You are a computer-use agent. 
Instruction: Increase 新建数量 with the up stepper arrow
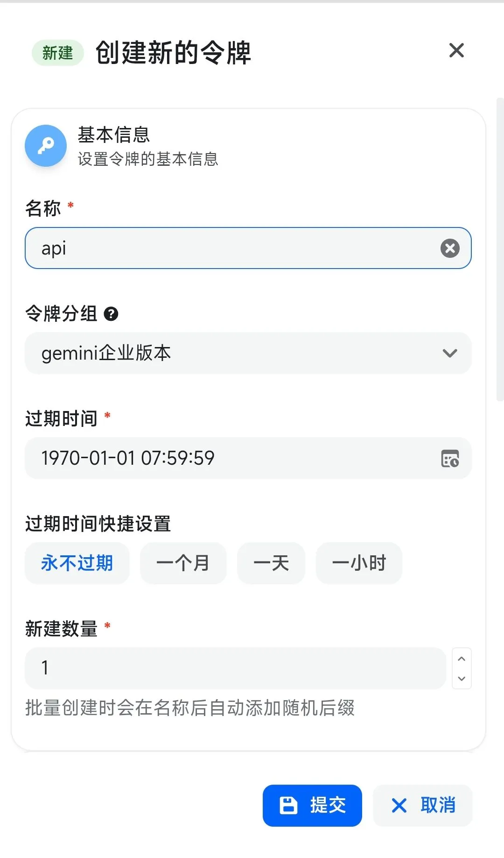462,659
